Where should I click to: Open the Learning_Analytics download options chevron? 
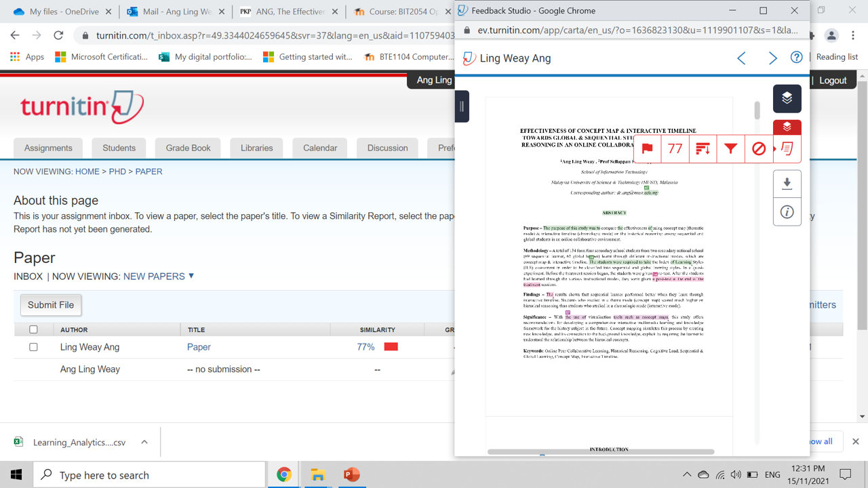[x=144, y=442]
